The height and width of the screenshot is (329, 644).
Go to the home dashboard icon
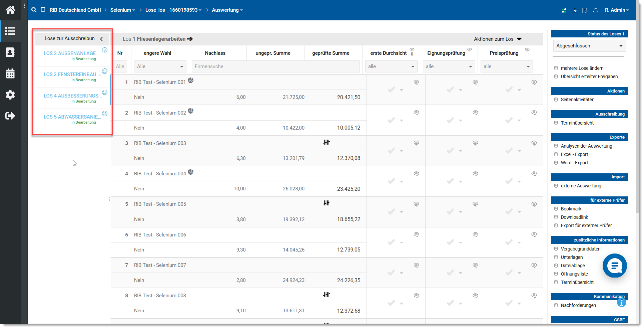(10, 10)
